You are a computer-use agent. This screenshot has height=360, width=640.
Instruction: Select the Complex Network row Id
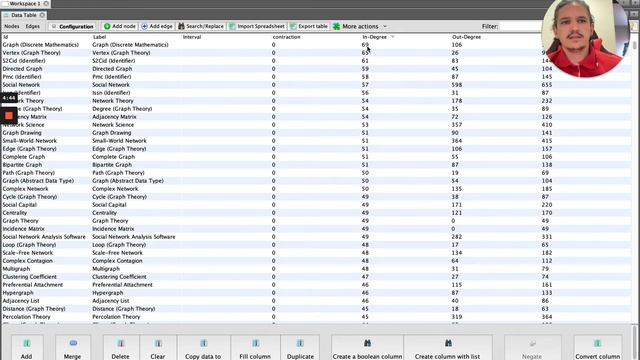(x=25, y=189)
